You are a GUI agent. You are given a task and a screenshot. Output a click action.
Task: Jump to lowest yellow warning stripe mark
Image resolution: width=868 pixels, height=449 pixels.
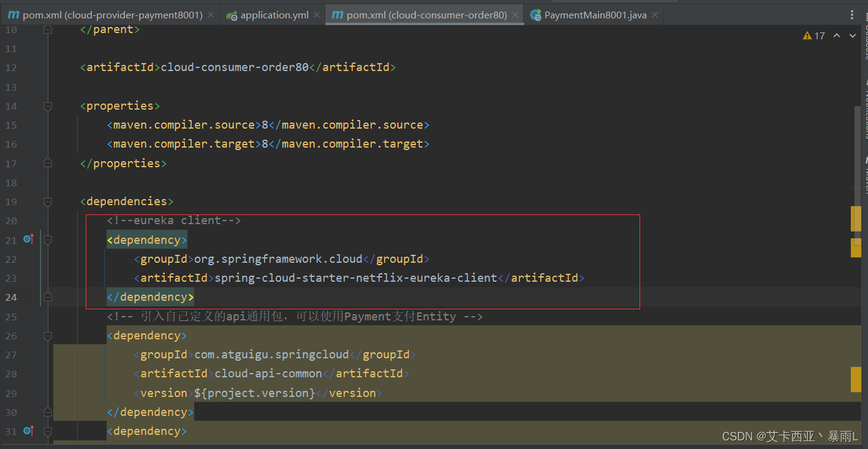pyautogui.click(x=856, y=380)
